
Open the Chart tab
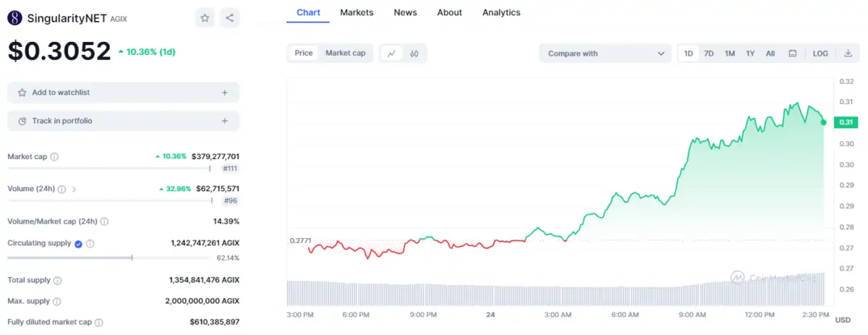(308, 12)
